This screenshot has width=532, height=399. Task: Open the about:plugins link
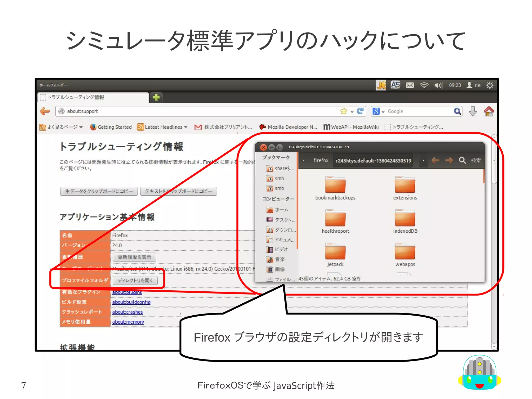(127, 292)
